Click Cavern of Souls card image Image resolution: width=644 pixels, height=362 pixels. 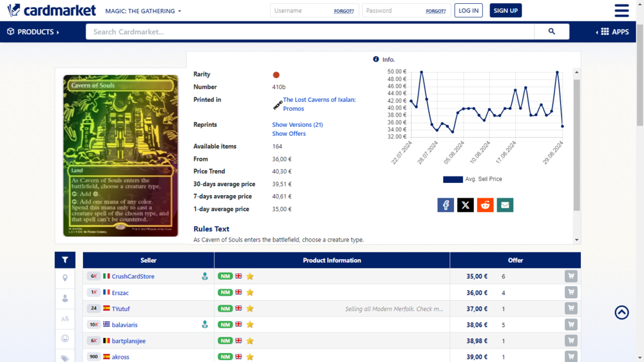pos(120,155)
